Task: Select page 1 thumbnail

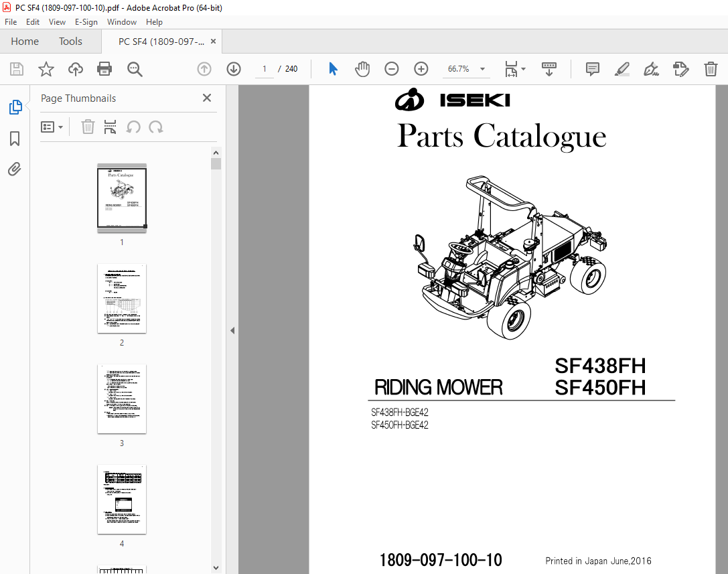Action: 122,198
